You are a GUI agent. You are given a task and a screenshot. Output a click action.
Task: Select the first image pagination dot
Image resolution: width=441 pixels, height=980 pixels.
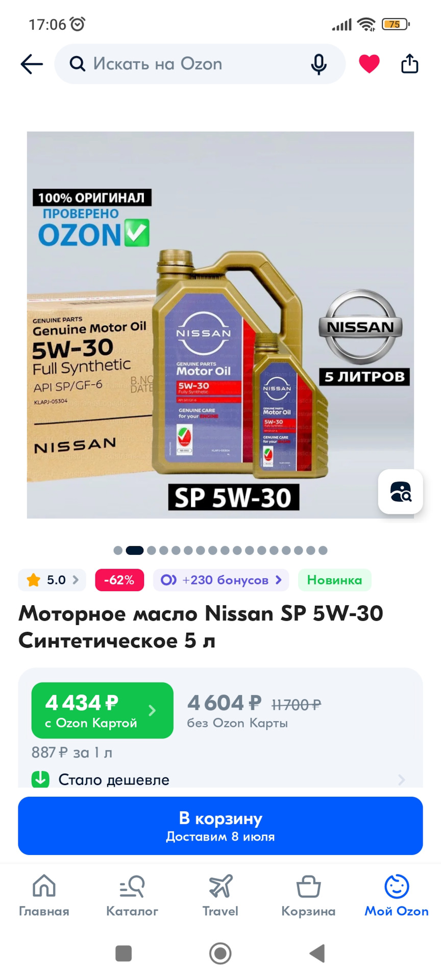pos(118,550)
